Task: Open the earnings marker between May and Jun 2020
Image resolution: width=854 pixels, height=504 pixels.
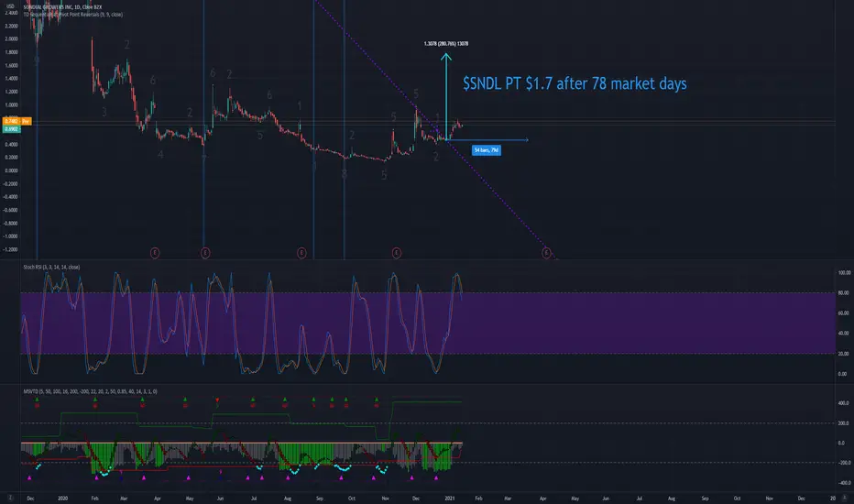Action: [x=205, y=253]
